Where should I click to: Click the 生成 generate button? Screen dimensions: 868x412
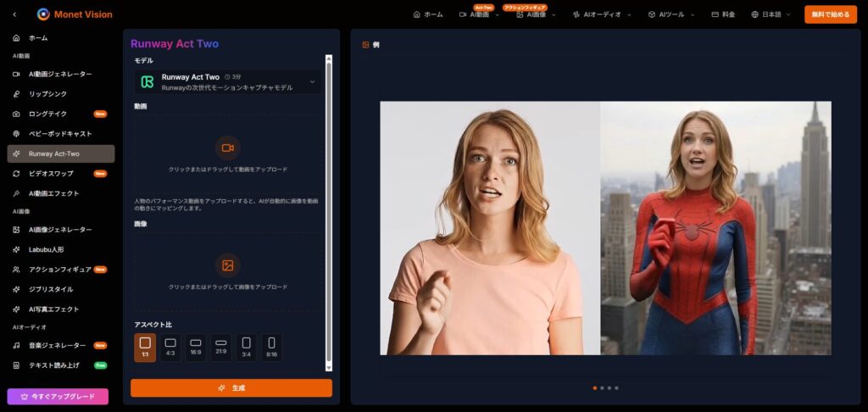pos(231,387)
